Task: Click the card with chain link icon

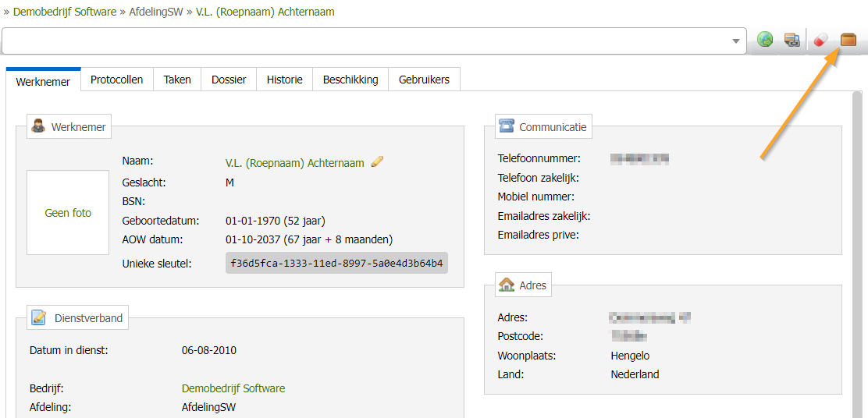Action: (792, 40)
